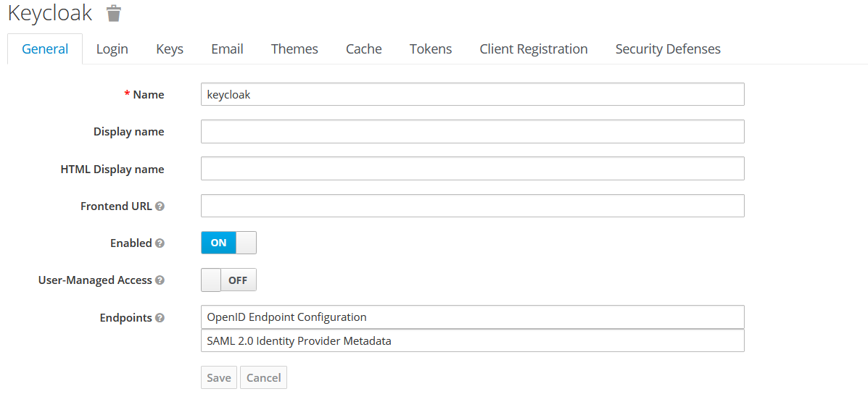Show help tooltip for Enabled
Screen dimensions: 868x410
point(160,243)
